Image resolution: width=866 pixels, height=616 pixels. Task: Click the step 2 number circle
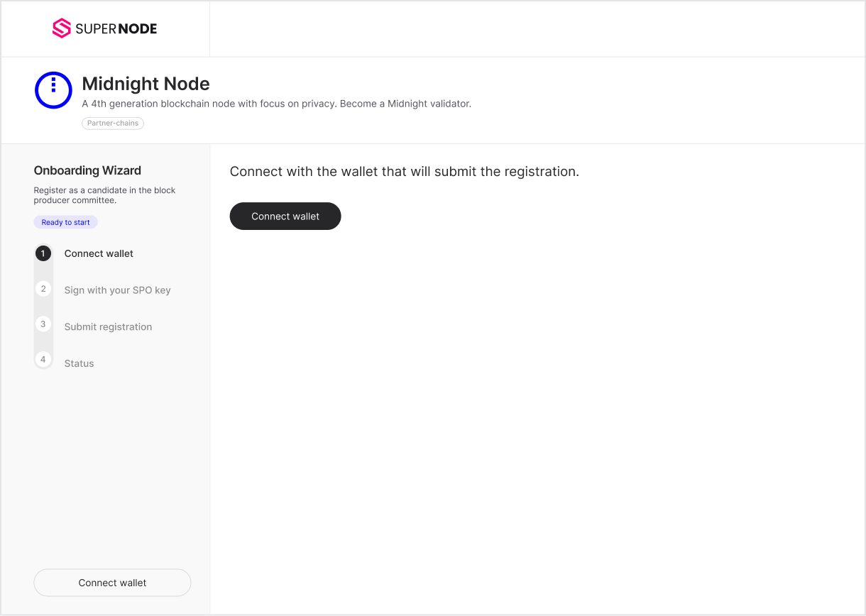pos(43,290)
